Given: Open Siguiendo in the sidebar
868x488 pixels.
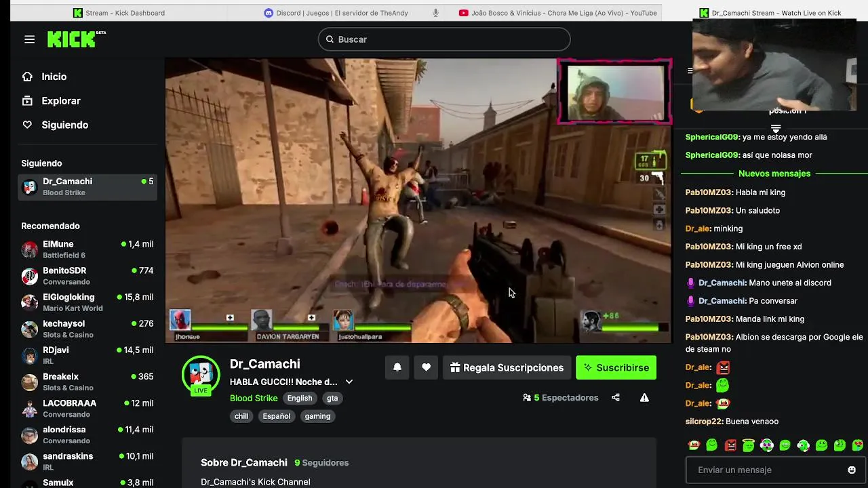Looking at the screenshot, I should (65, 125).
